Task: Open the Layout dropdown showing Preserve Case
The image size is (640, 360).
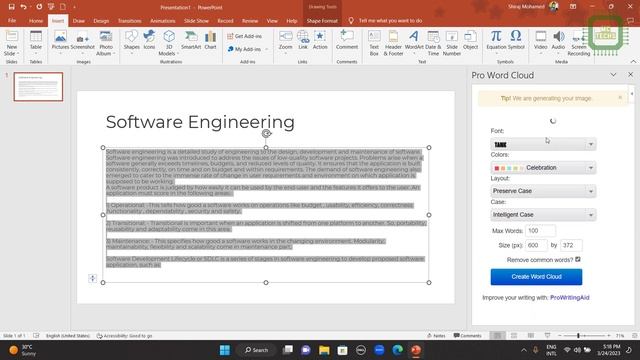Action: point(543,191)
